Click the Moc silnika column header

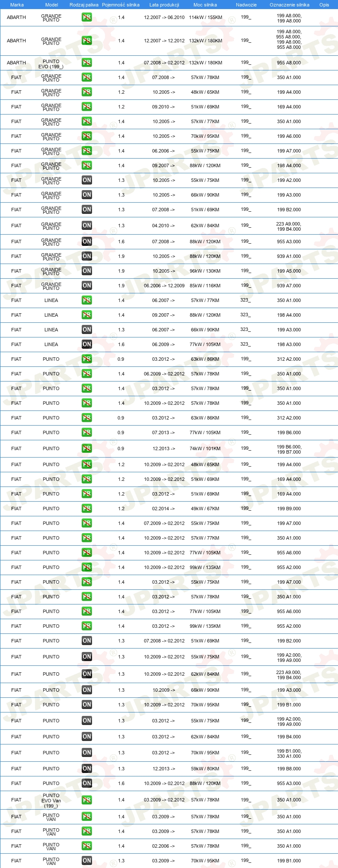(x=205, y=5)
